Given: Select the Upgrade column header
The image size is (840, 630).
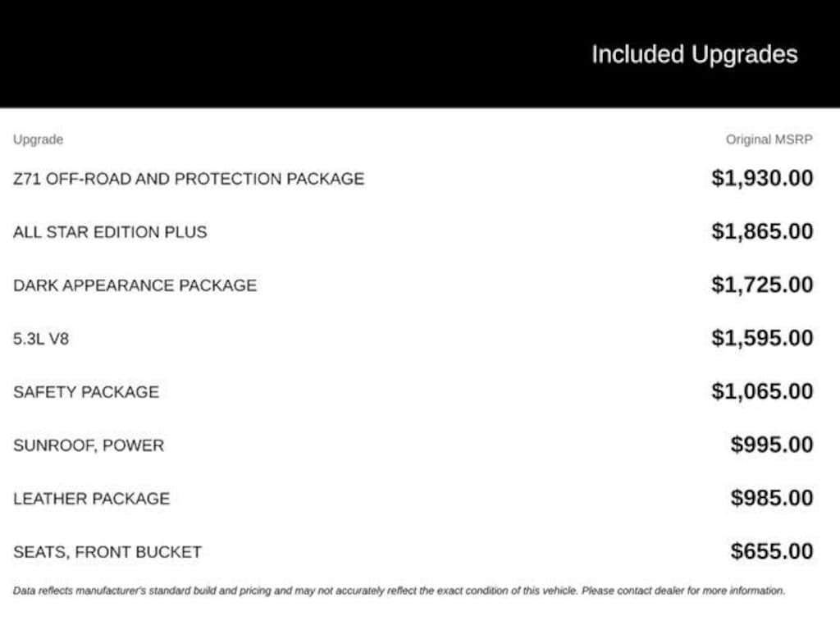Looking at the screenshot, I should click(x=38, y=139).
